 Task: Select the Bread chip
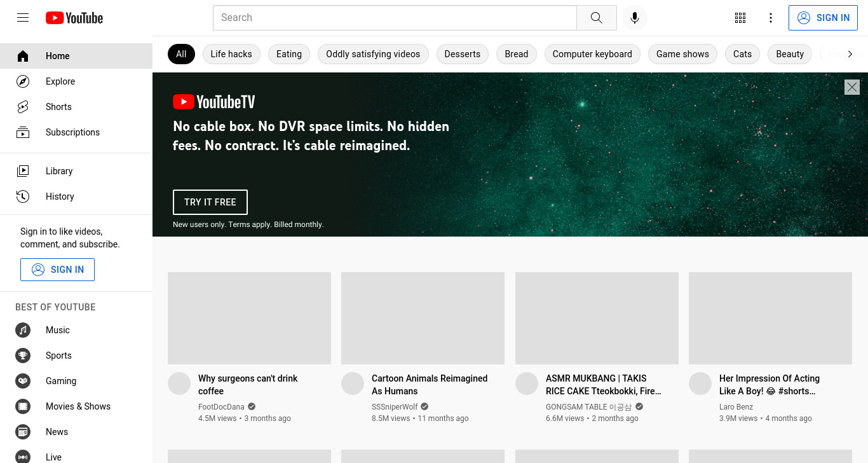(x=517, y=54)
